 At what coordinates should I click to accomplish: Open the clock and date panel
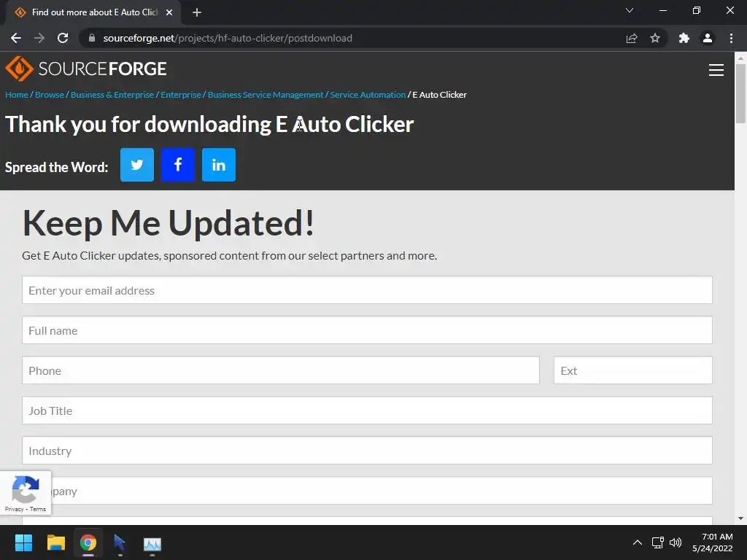click(713, 542)
